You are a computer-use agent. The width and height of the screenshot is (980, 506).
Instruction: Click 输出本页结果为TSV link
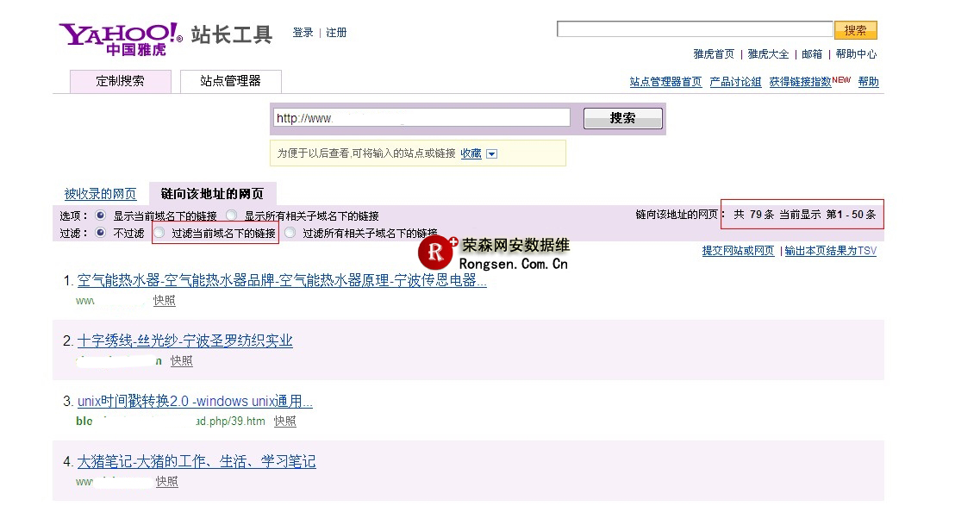[x=830, y=251]
